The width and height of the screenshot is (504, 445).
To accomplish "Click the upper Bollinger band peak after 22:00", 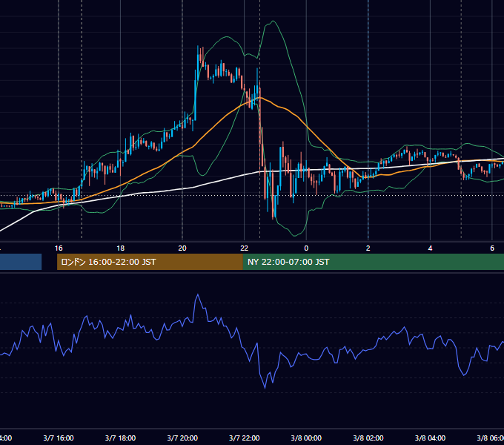I will [x=273, y=22].
